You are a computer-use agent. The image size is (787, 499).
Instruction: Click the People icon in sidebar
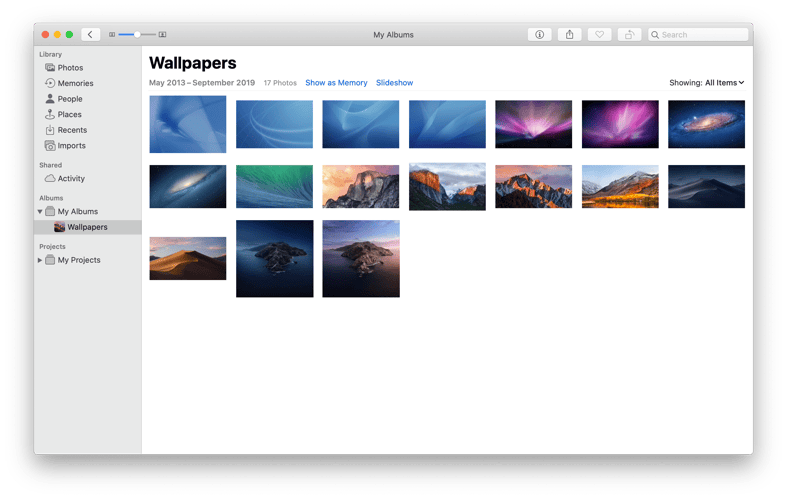tap(50, 98)
